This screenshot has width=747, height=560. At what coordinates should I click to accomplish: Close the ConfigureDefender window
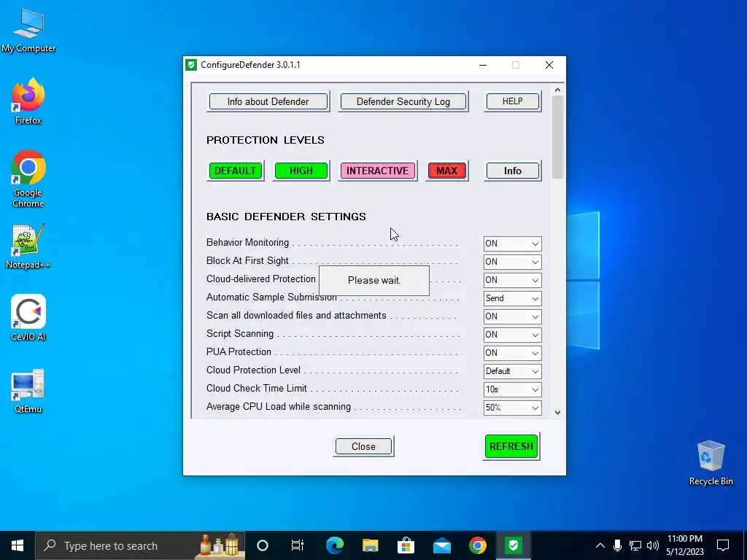point(549,65)
